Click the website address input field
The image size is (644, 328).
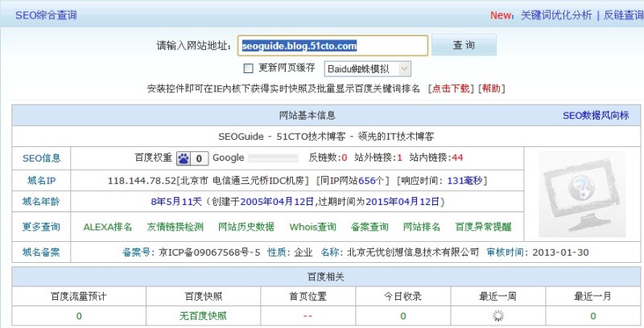332,46
